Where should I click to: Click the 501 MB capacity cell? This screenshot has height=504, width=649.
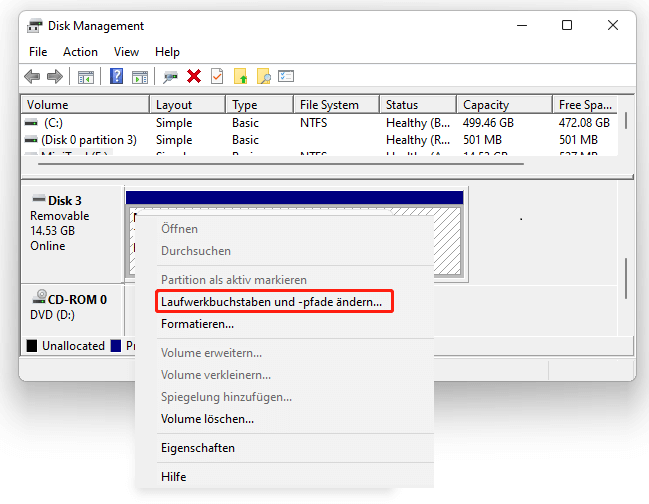coord(482,140)
